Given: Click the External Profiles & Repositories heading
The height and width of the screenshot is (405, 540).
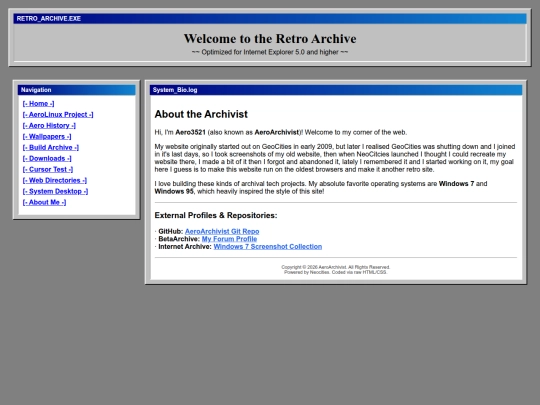Looking at the screenshot, I should (x=216, y=216).
